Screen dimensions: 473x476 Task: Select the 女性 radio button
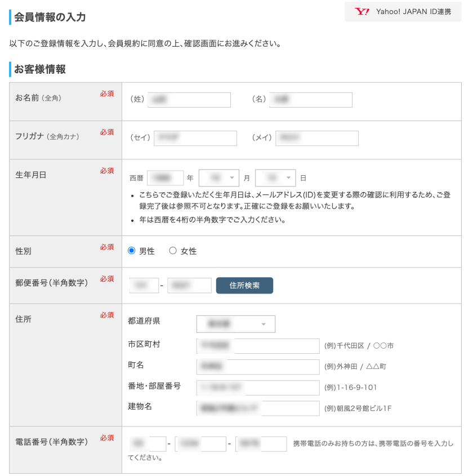[173, 251]
